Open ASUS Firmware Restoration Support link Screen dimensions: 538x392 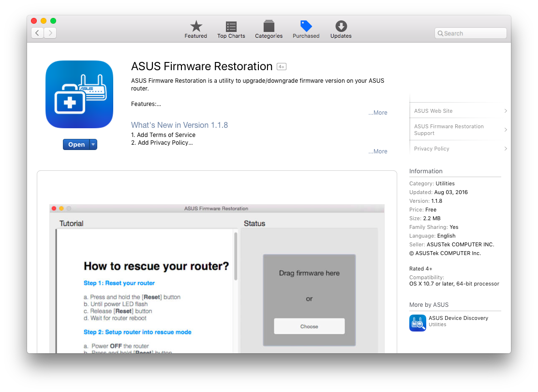click(x=449, y=130)
